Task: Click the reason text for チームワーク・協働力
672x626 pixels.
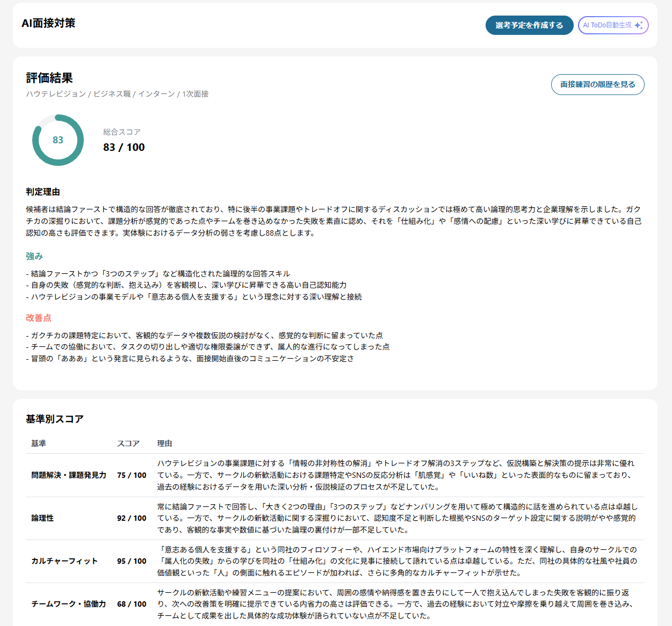Action: tap(396, 604)
